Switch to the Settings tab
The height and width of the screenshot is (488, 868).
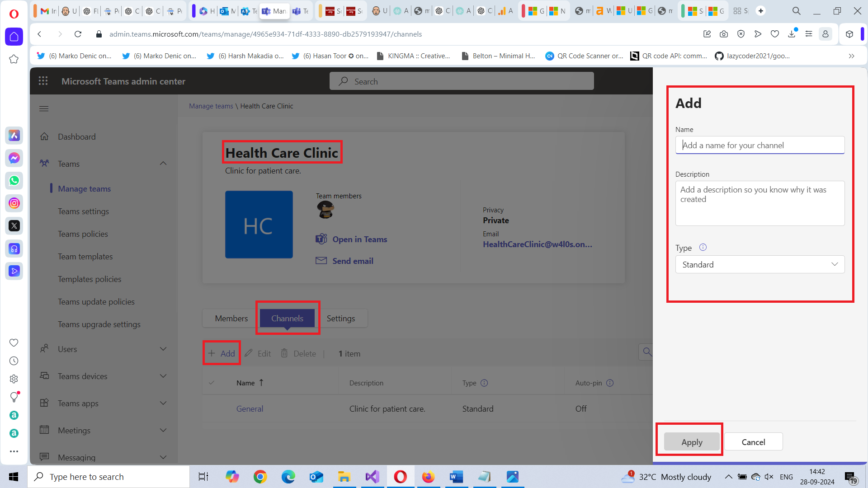point(341,318)
